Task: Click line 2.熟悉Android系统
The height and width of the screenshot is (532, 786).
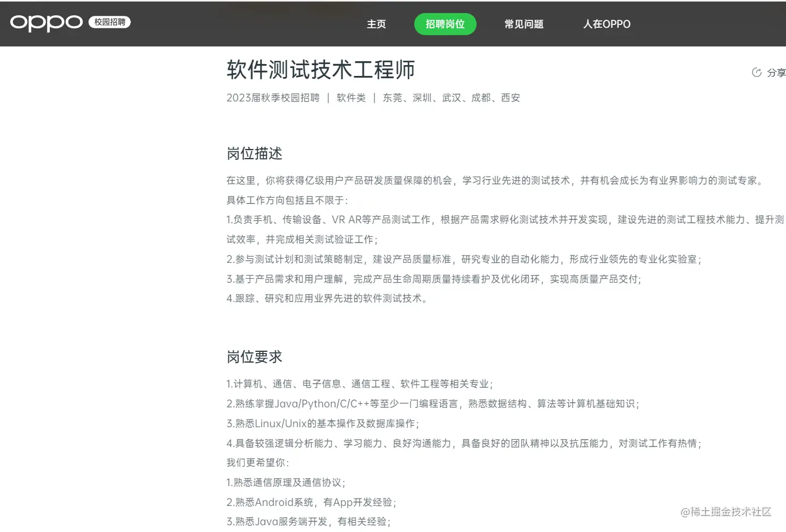Action: pyautogui.click(x=312, y=503)
